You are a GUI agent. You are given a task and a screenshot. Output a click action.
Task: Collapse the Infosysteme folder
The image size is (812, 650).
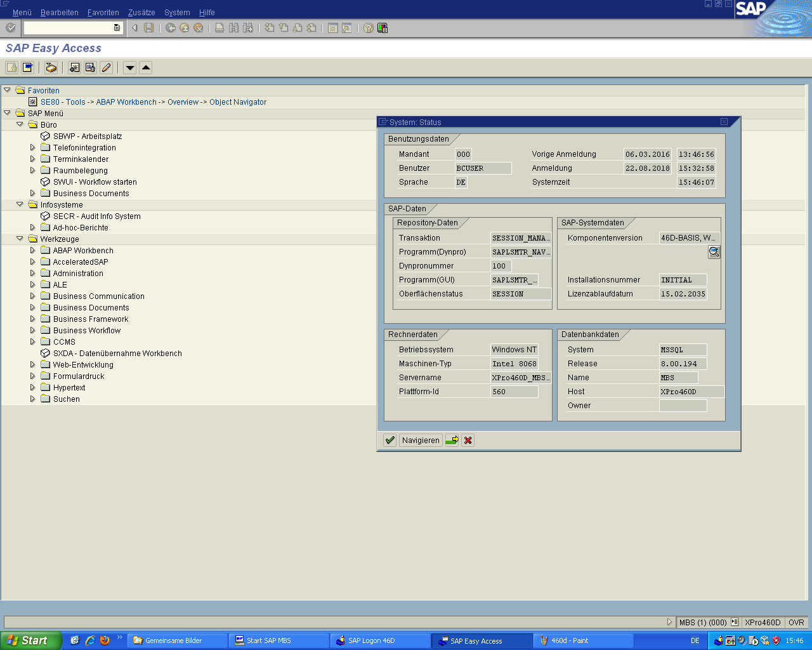20,204
